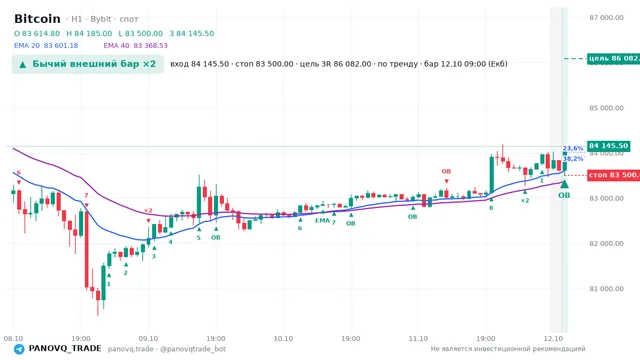
Task: Click the 'EMA 40 83 368.53' legend
Action: click(x=136, y=46)
